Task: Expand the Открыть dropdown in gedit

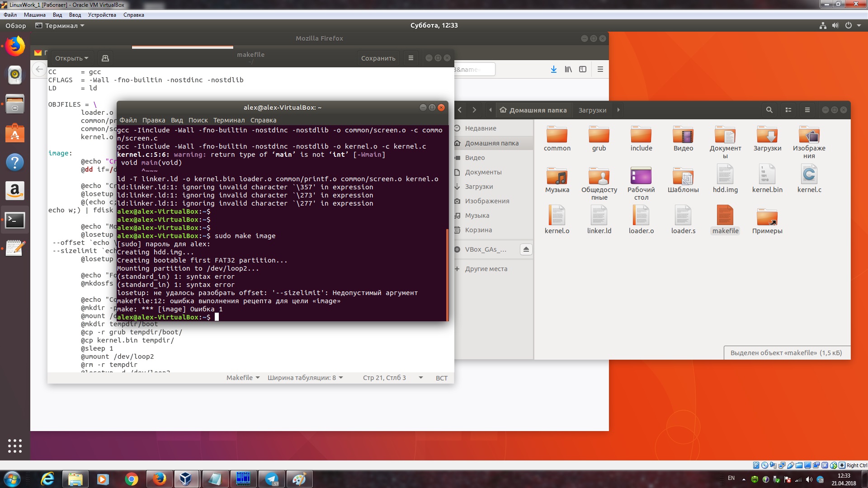Action: 71,58
